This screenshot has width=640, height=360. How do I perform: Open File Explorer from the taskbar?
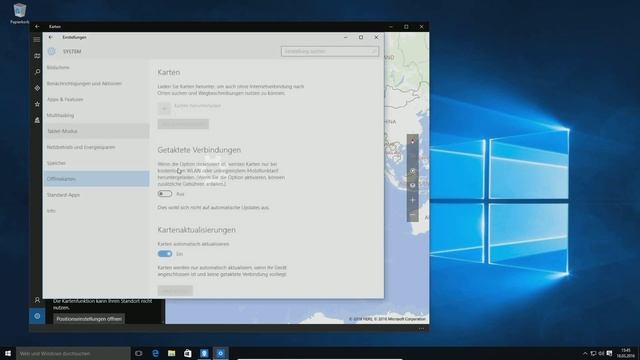pos(171,353)
